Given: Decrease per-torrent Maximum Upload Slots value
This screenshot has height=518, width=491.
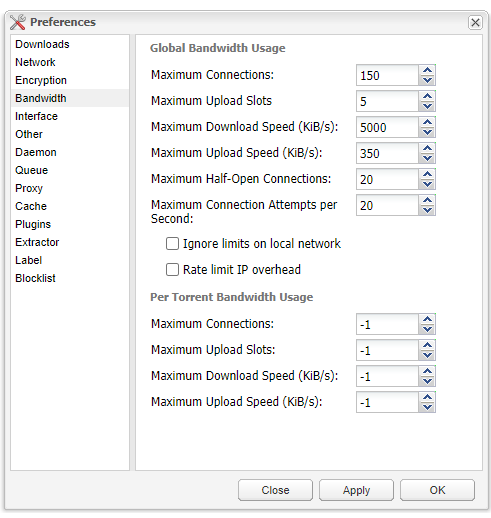Looking at the screenshot, I should (x=427, y=355).
